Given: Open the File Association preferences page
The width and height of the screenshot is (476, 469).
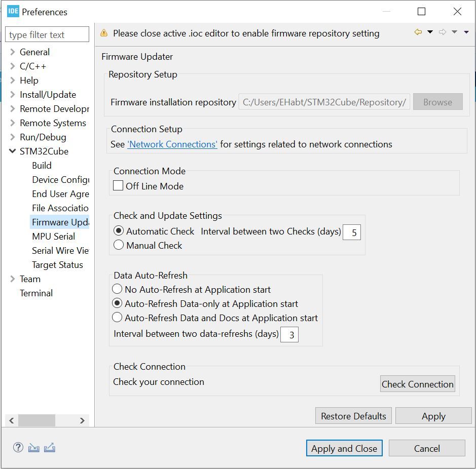Looking at the screenshot, I should pyautogui.click(x=60, y=208).
